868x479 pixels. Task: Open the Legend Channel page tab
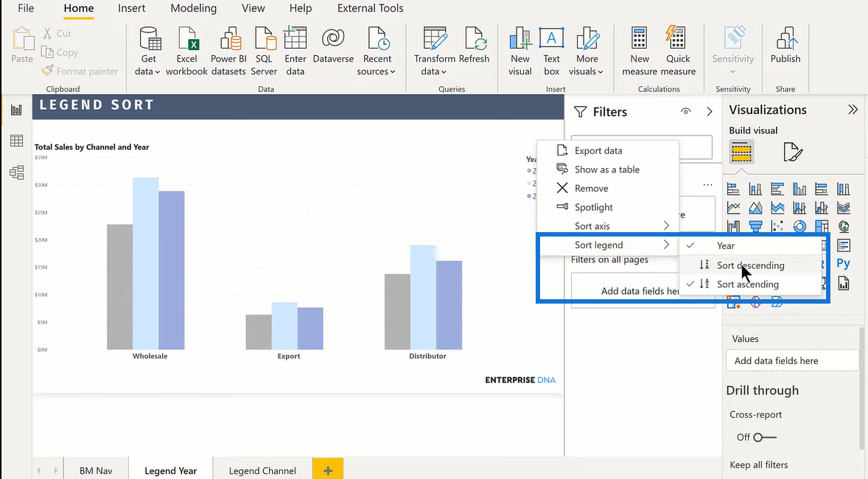pos(262,470)
